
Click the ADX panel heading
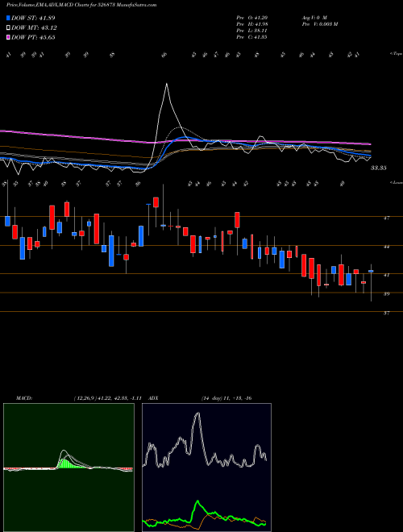coord(153,398)
